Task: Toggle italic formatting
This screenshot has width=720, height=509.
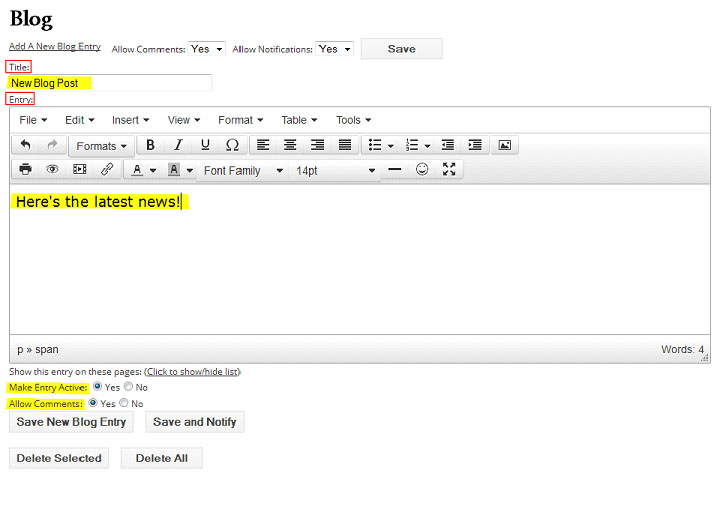Action: click(178, 145)
